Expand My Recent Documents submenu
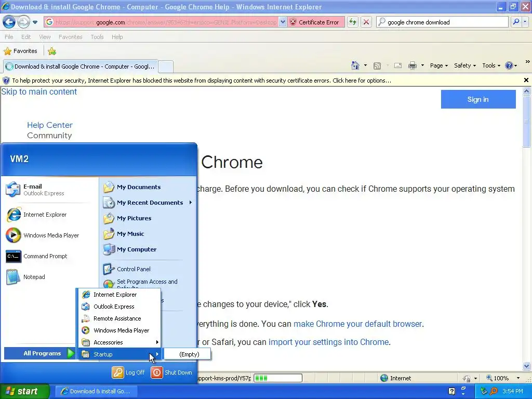Image resolution: width=532 pixels, height=399 pixels. pos(148,203)
